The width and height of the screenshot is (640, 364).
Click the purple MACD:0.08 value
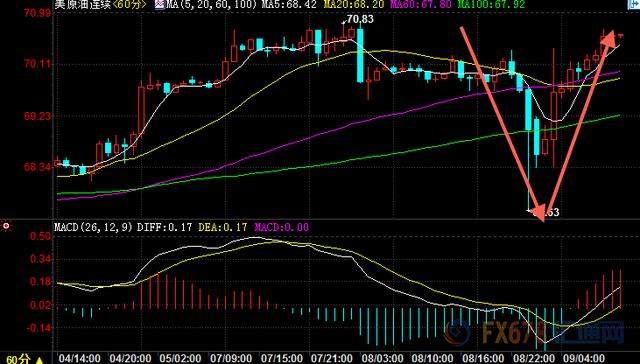pos(282,227)
